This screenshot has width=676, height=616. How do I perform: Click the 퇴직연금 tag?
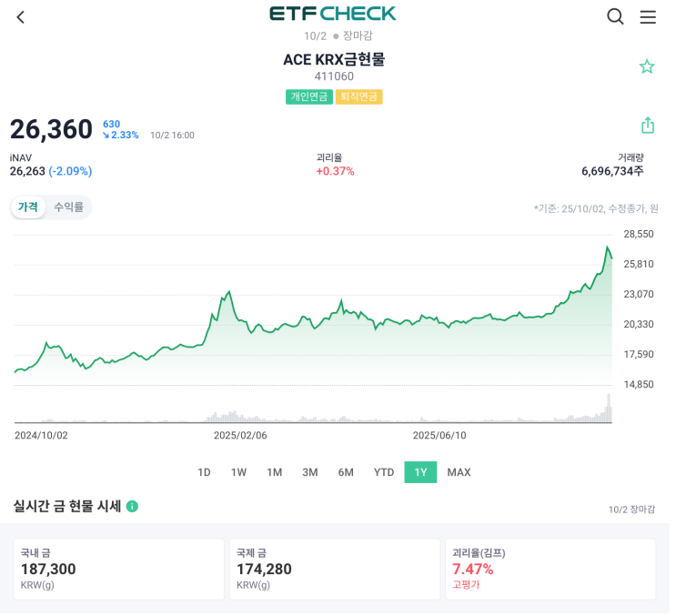pos(358,96)
